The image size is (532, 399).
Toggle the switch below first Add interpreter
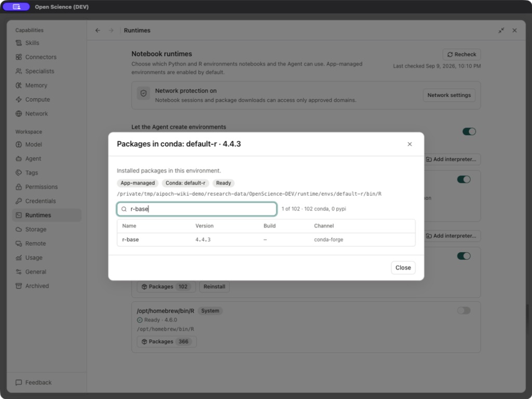(464, 179)
